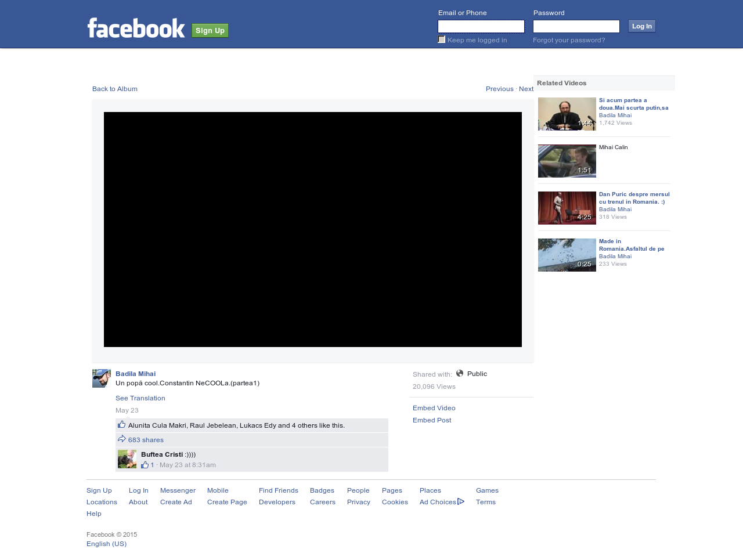
Task: Open footer Ad Choices text link
Action: [x=438, y=502]
